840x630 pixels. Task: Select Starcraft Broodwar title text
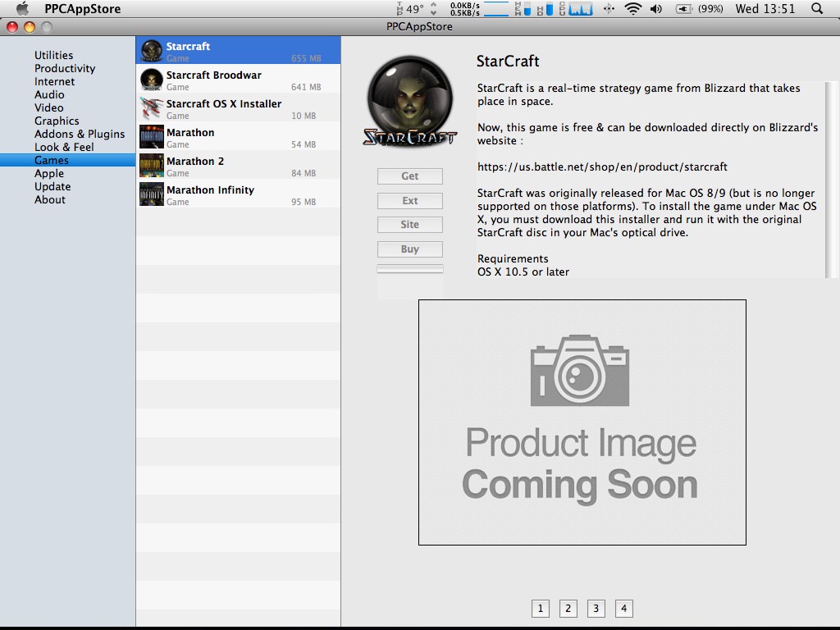pyautogui.click(x=214, y=75)
